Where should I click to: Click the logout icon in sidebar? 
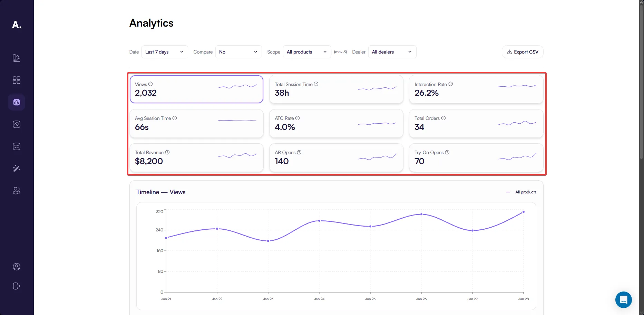pyautogui.click(x=17, y=286)
